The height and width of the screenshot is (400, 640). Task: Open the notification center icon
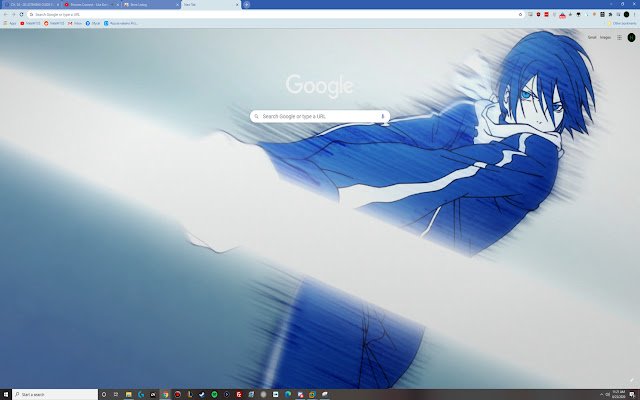point(632,394)
